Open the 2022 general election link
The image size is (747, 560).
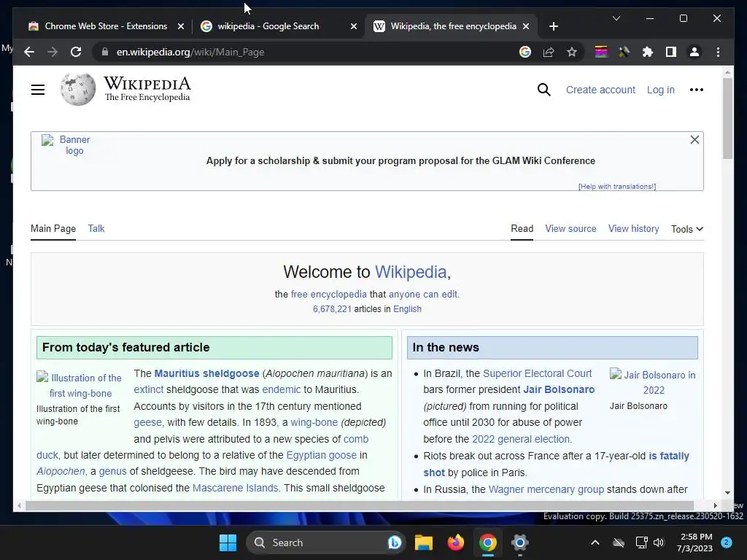click(521, 438)
